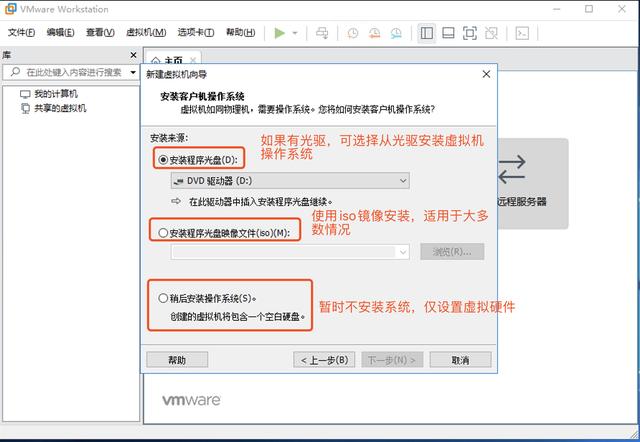Open the 文件(F) menu
Screen dimensions: 640x442
[x=21, y=32]
